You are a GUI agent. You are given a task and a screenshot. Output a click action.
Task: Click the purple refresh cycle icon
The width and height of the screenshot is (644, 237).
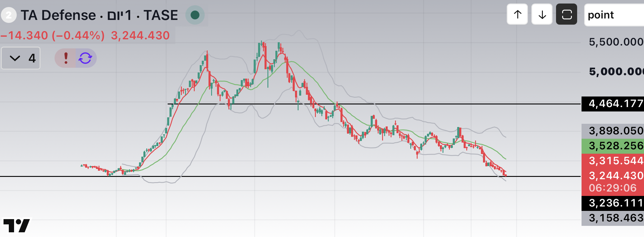click(86, 58)
